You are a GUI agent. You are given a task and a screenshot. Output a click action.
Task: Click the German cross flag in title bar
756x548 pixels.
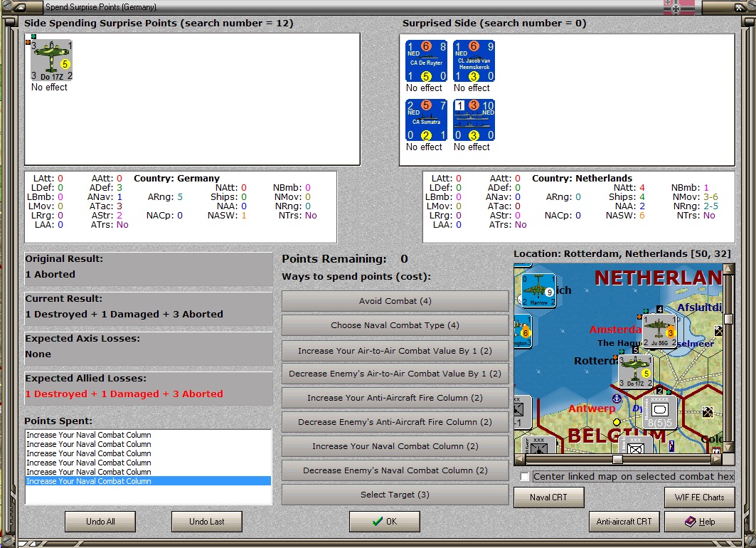[678, 7]
